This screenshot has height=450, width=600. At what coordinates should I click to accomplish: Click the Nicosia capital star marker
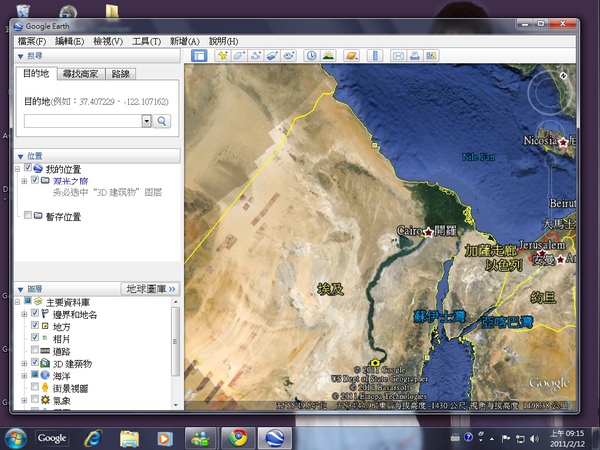pyautogui.click(x=563, y=142)
